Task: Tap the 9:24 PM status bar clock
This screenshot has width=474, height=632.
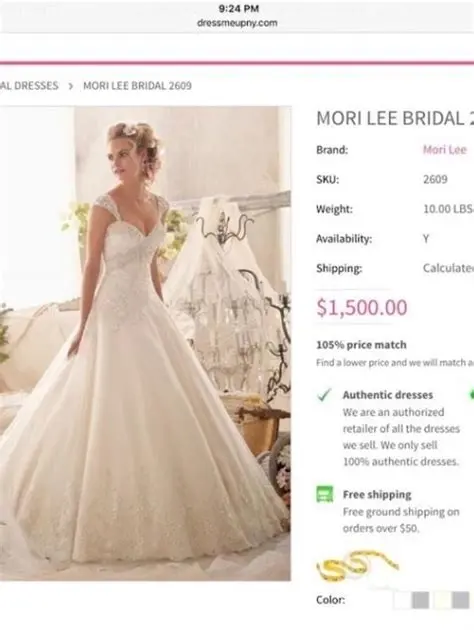Action: pos(239,8)
